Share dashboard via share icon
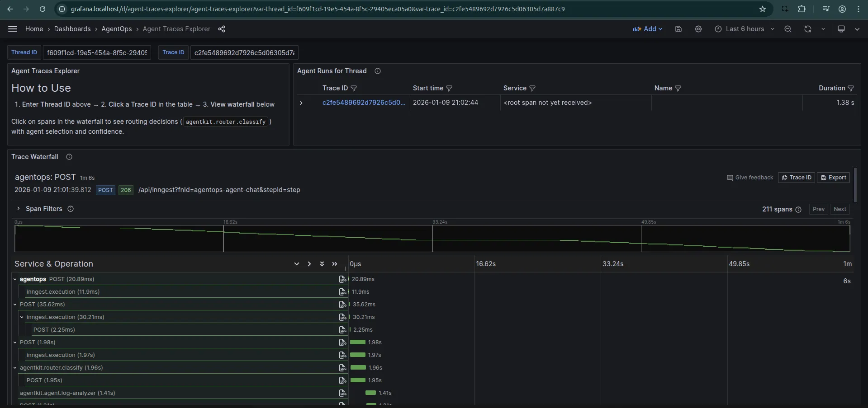Screen dimensions: 868x408 [222, 29]
